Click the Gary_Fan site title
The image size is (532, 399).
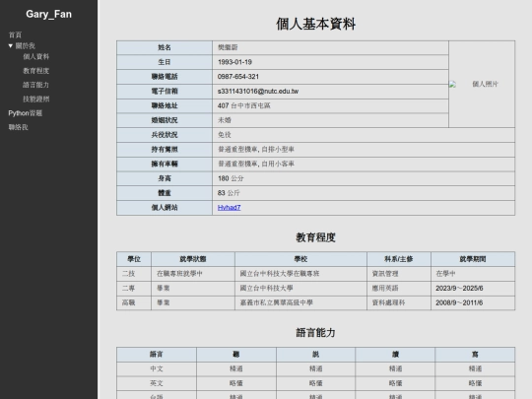tap(49, 14)
